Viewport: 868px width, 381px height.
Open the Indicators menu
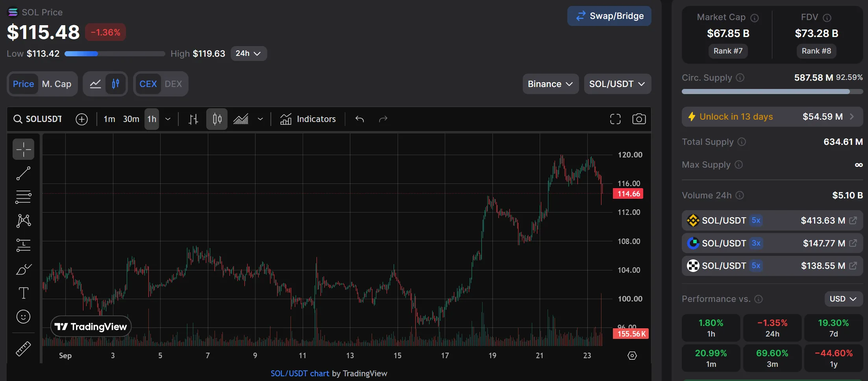click(x=308, y=119)
